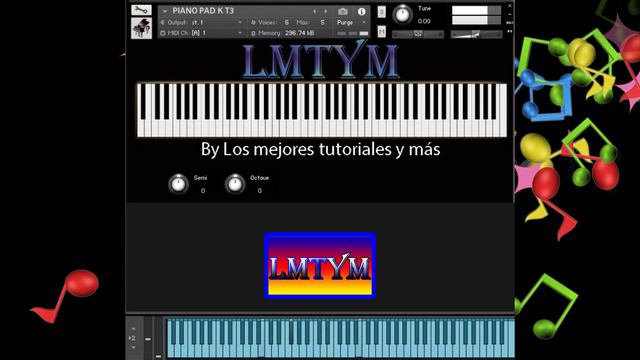
Task: Close the instrument with the X button
Action: pyautogui.click(x=510, y=6)
